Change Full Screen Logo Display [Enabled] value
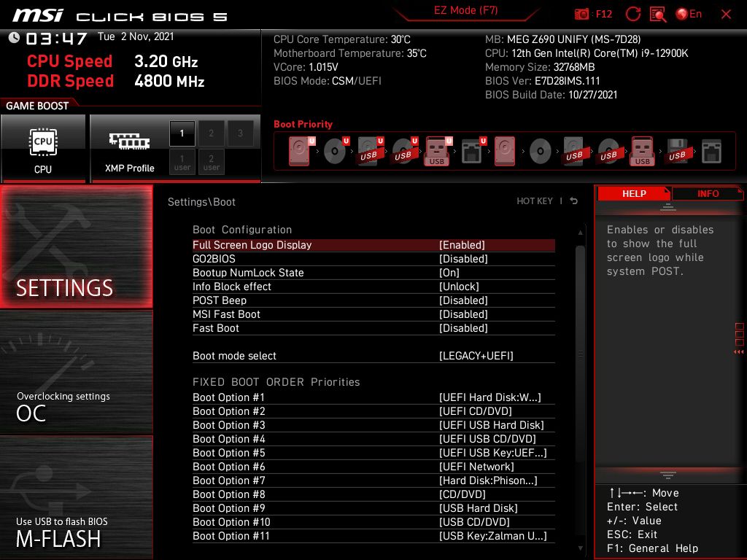The image size is (747, 560). click(462, 245)
